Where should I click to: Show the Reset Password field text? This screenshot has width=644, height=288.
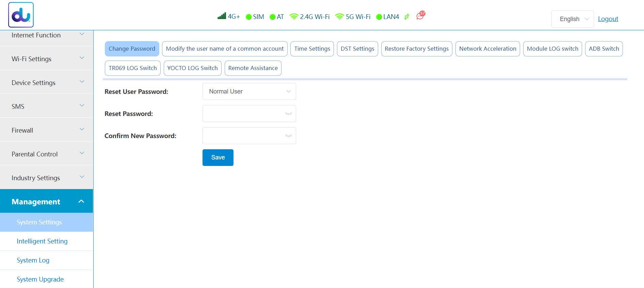[x=288, y=114]
